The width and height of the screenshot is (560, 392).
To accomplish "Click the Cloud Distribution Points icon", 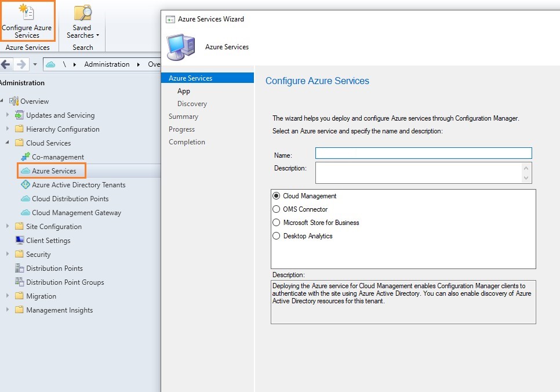I will click(26, 198).
